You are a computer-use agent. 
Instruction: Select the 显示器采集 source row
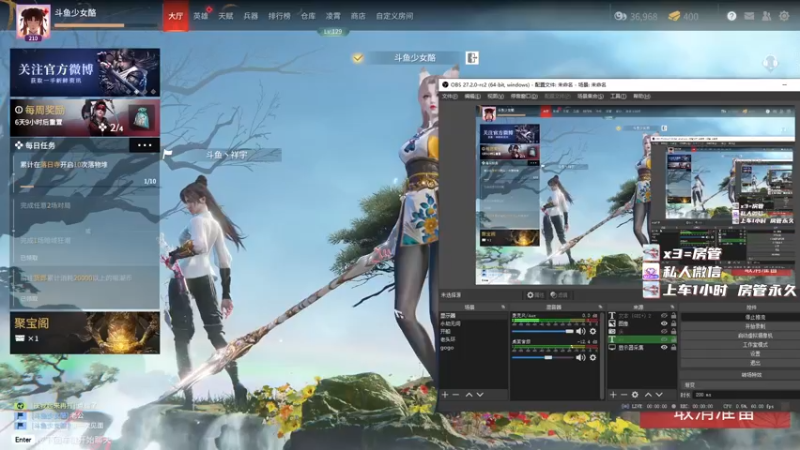[x=642, y=347]
